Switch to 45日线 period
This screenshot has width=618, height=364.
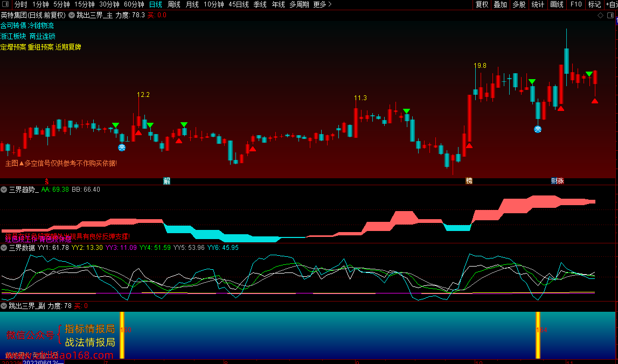239,4
